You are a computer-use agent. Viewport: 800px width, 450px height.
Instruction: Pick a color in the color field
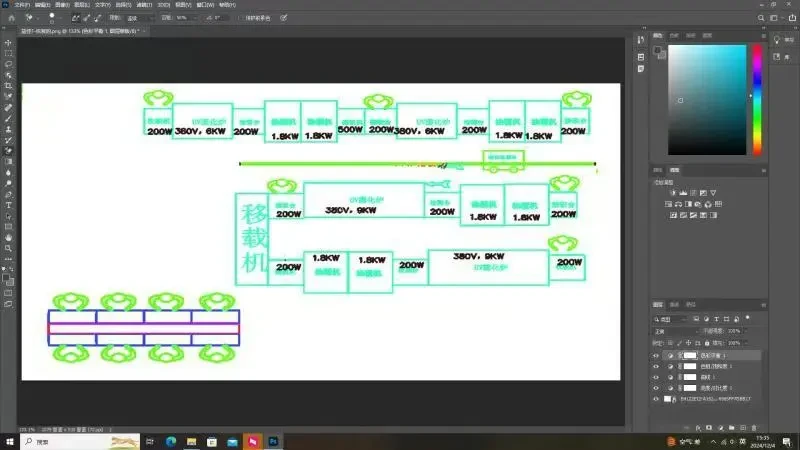tap(707, 100)
